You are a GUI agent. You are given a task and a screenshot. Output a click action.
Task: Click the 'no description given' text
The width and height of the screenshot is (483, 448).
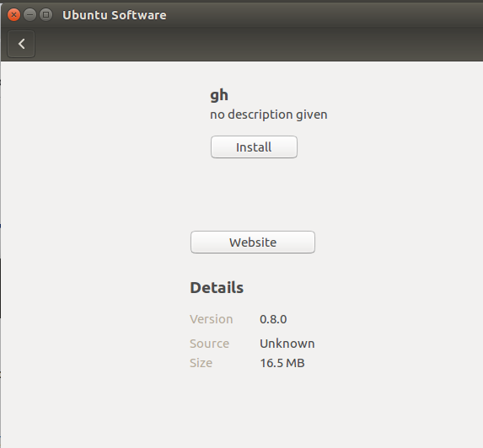[x=269, y=115]
